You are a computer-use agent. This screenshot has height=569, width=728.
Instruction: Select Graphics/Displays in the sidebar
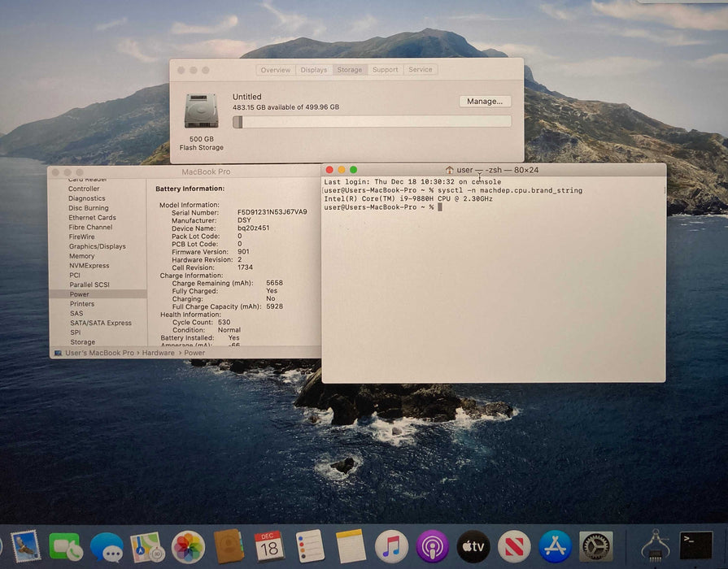click(x=97, y=246)
